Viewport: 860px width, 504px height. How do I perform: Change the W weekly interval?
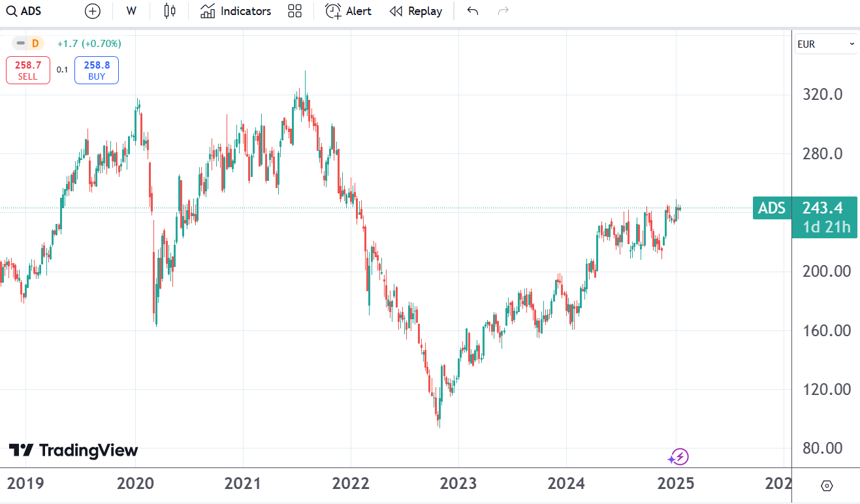click(x=131, y=11)
